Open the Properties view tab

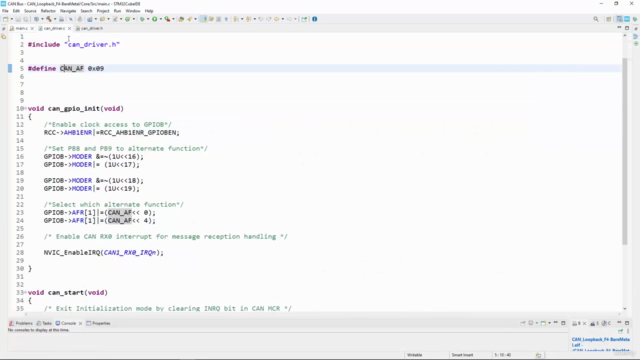coord(98,323)
